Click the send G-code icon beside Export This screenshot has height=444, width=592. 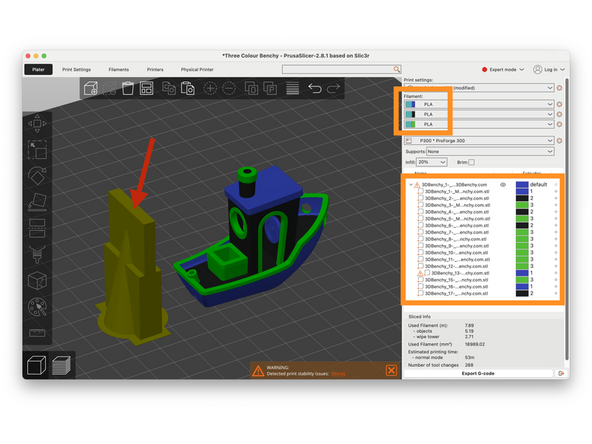(561, 373)
